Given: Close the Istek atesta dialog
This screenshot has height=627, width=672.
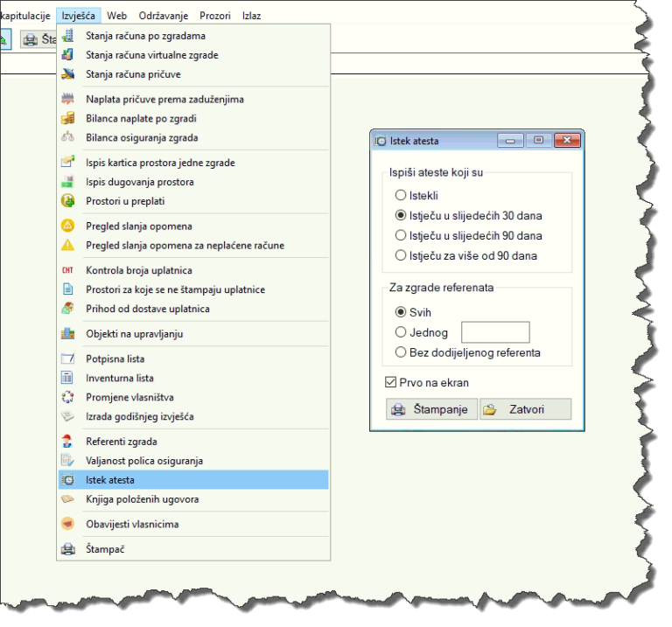Looking at the screenshot, I should pyautogui.click(x=567, y=141).
